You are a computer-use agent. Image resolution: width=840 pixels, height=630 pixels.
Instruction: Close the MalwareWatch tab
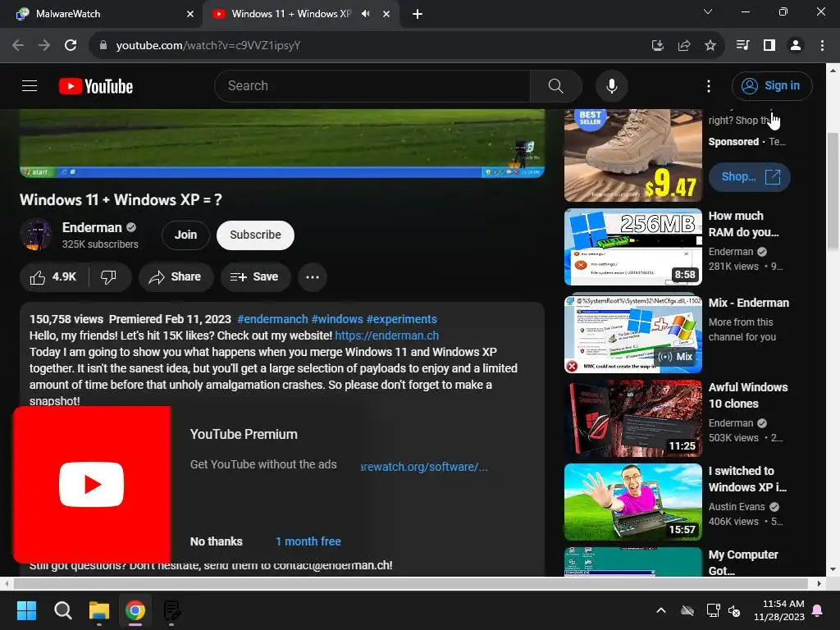190,14
